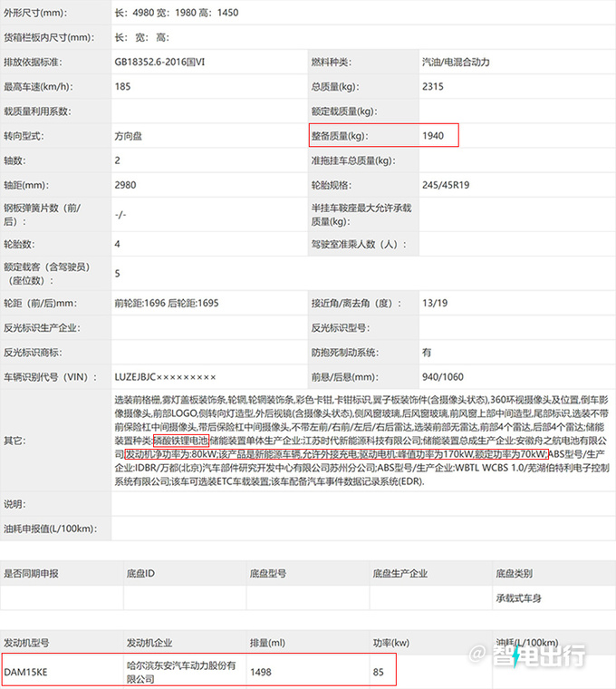Select engine model DAM15KE
This screenshot has height=689, width=616.
tap(25, 672)
